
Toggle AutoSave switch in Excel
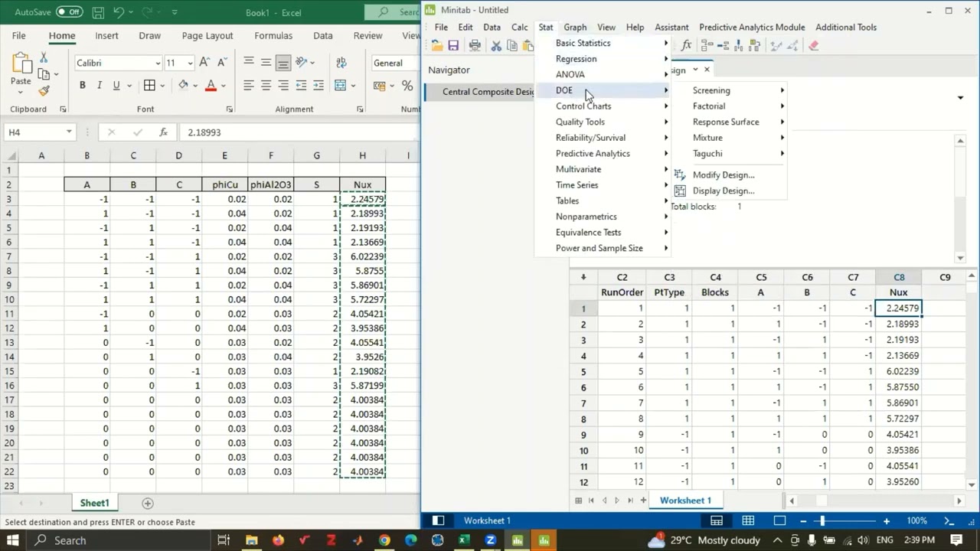click(x=70, y=12)
